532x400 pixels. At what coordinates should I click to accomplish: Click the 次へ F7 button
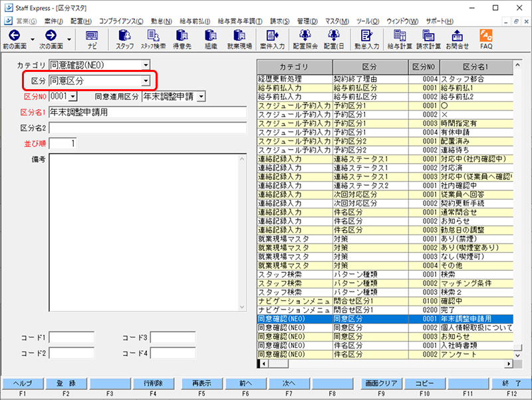(289, 383)
